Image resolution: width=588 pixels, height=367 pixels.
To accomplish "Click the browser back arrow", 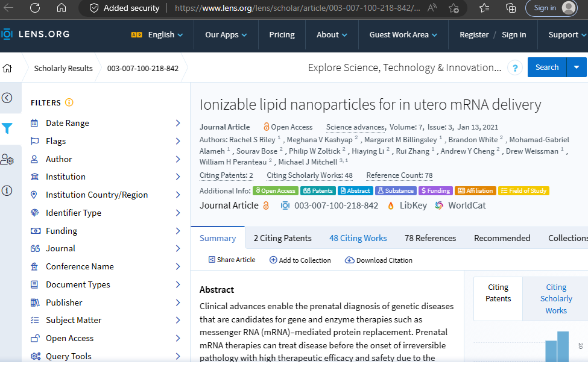I will 8,8.
